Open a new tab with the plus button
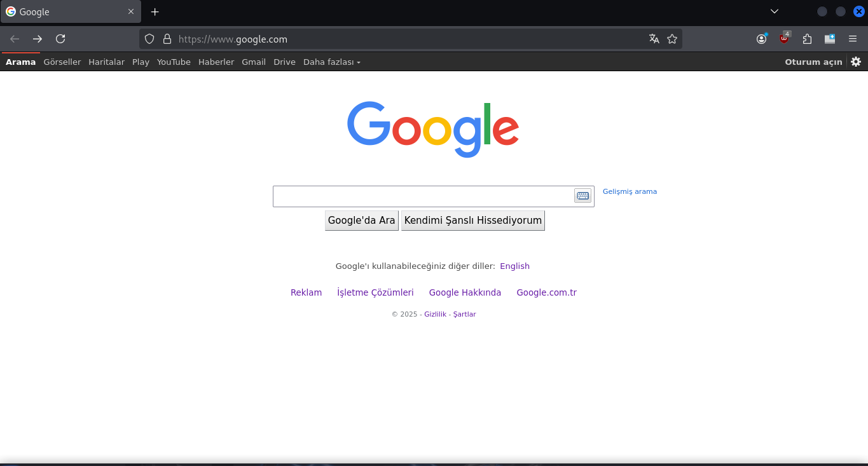The image size is (868, 466). [155, 11]
